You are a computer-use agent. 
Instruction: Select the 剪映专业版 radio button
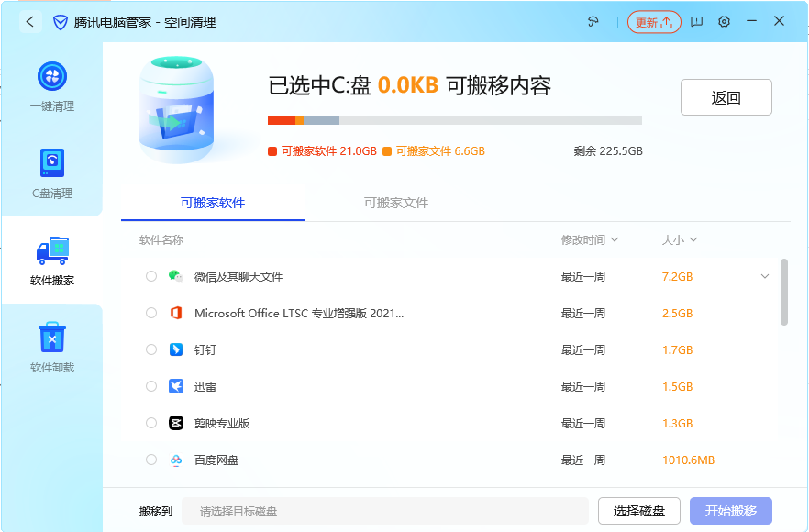(x=151, y=423)
